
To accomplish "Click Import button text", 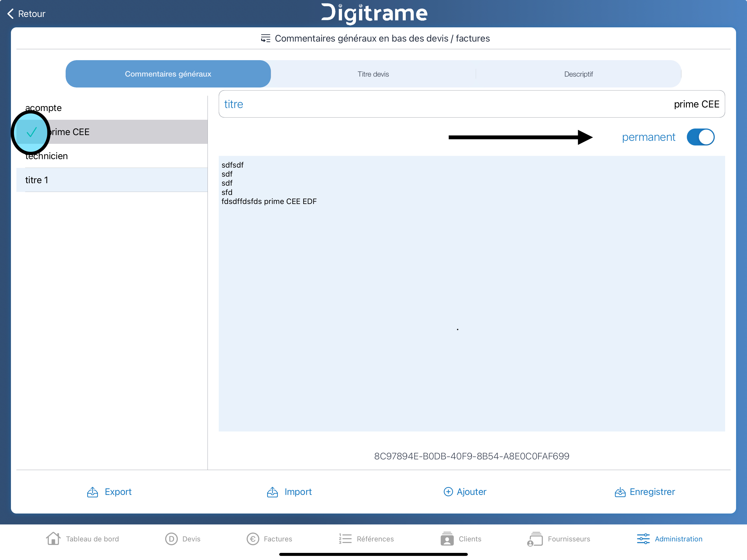I will pos(298,492).
